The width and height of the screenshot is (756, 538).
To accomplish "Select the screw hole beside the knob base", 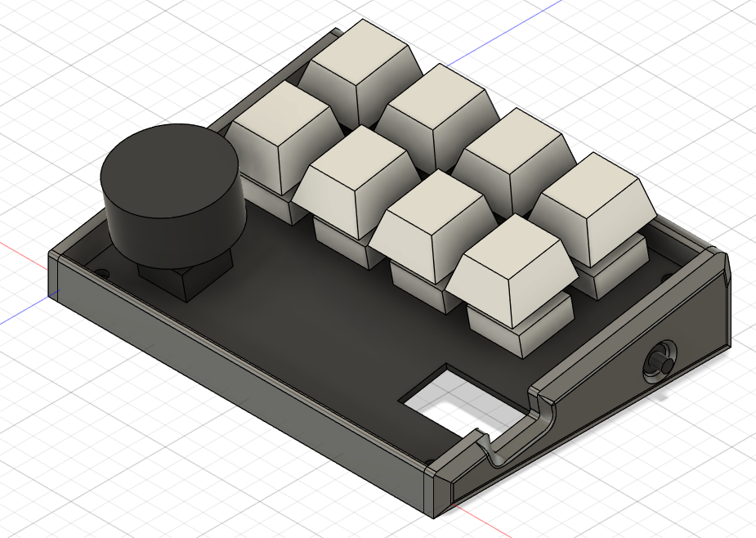I will click(x=101, y=274).
